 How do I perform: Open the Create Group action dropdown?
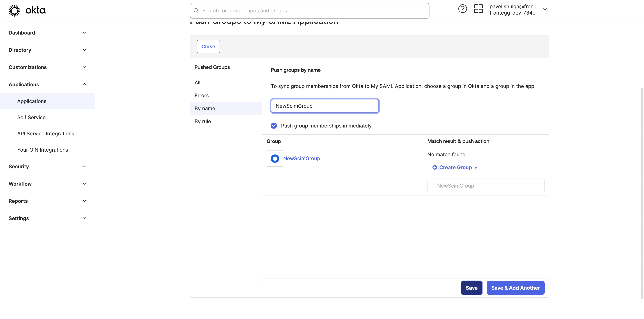[x=455, y=167]
